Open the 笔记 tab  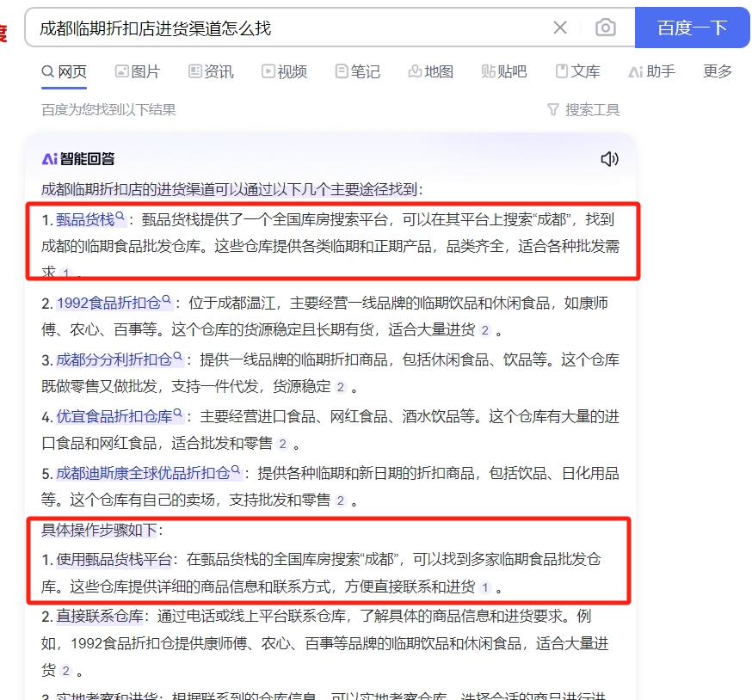(x=358, y=72)
